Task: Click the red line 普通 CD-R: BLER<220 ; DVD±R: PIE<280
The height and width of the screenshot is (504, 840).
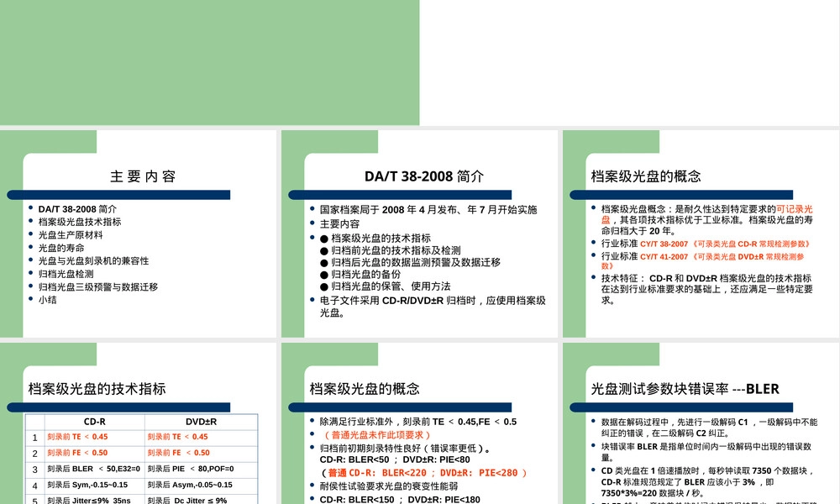Action: click(423, 473)
